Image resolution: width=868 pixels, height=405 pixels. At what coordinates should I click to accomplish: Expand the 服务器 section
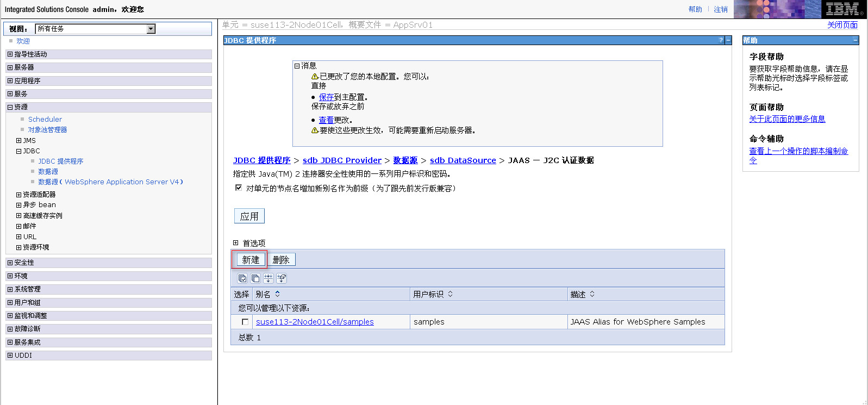click(10, 67)
